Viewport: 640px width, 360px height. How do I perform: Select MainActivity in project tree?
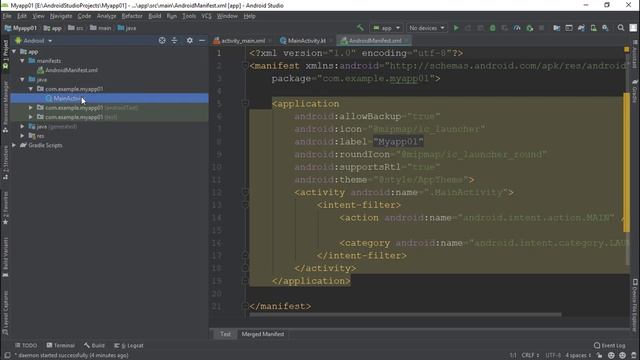pos(109,98)
